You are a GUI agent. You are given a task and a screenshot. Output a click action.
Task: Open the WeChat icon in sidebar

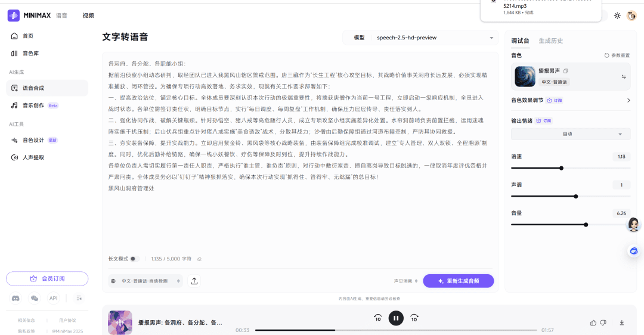point(35,298)
